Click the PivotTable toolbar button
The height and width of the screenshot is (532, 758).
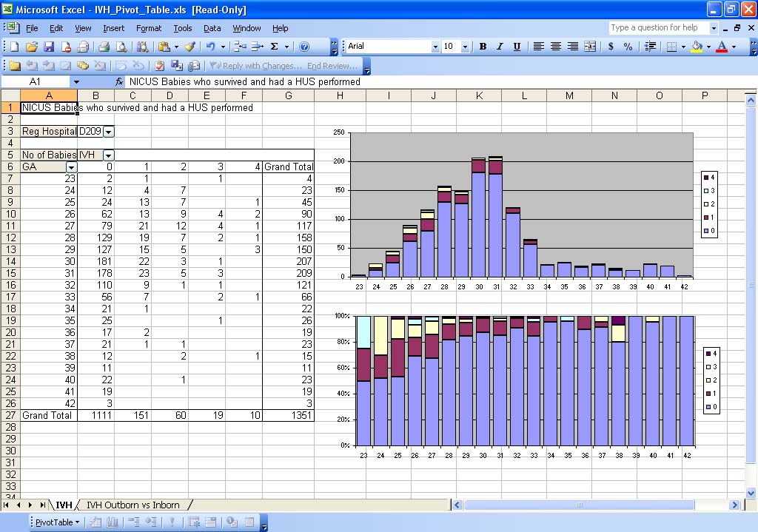pos(57,522)
